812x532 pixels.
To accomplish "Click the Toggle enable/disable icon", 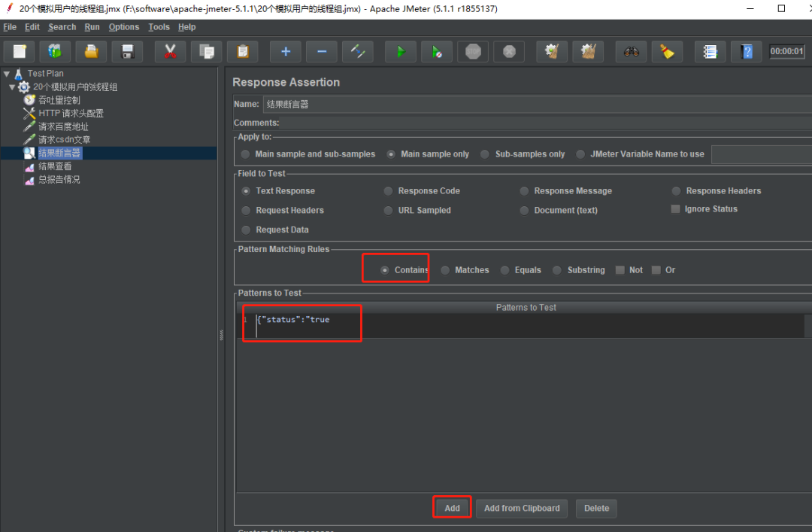I will pyautogui.click(x=358, y=51).
